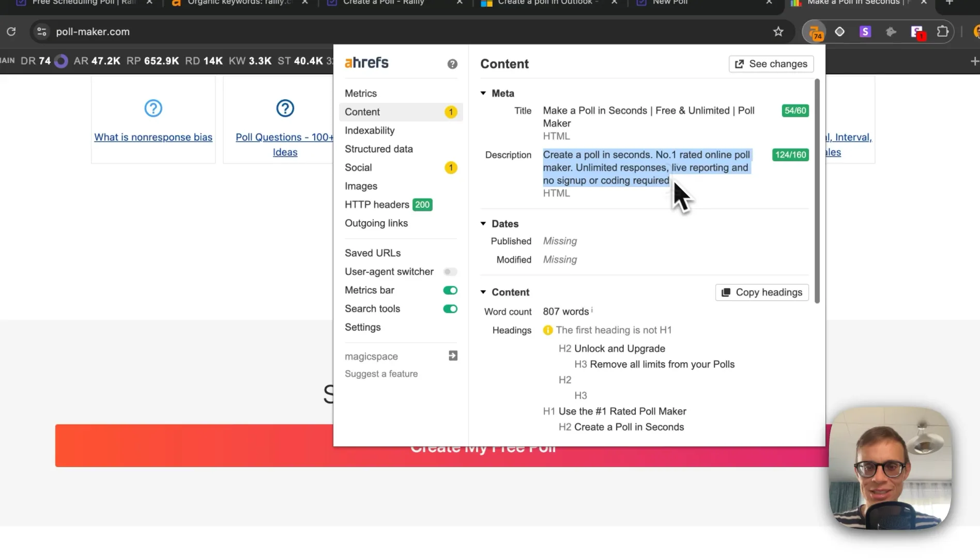Screen dimensions: 980x558
Task: Disable the Search tools toggle
Action: point(450,309)
